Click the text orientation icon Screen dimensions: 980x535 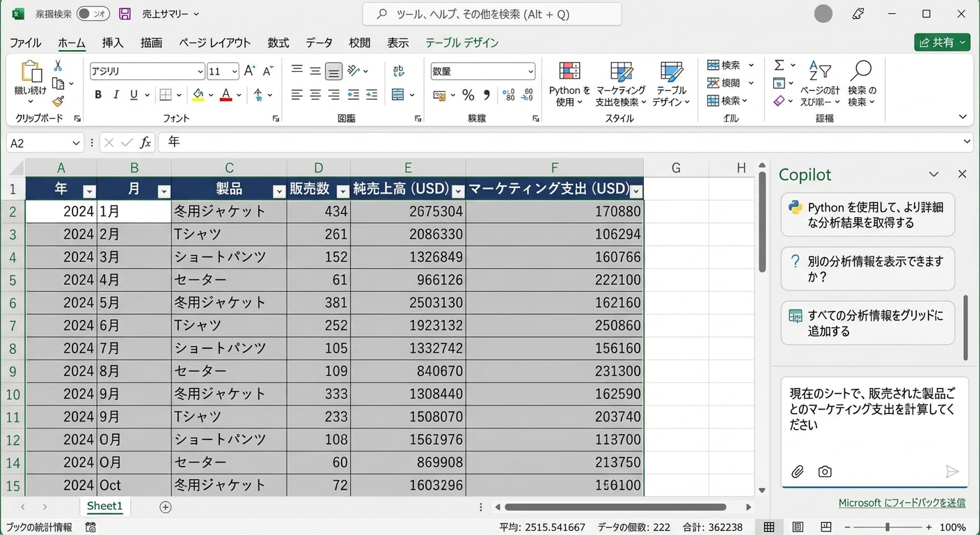pyautogui.click(x=354, y=70)
